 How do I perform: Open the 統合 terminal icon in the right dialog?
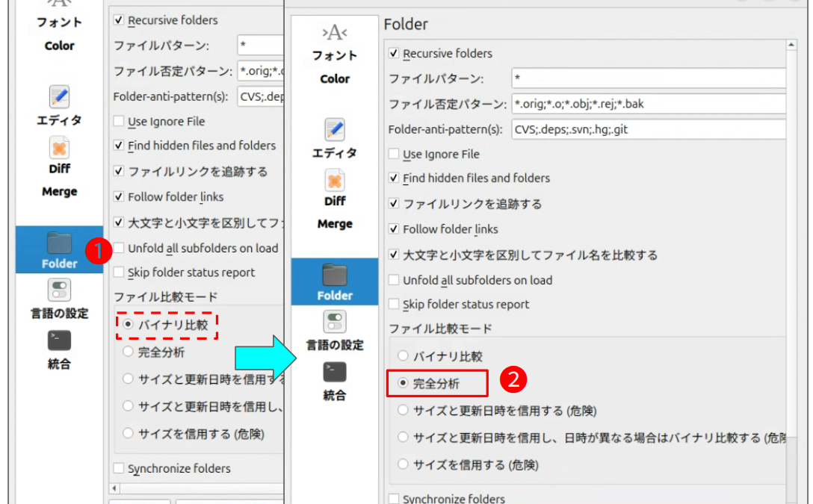(x=334, y=372)
